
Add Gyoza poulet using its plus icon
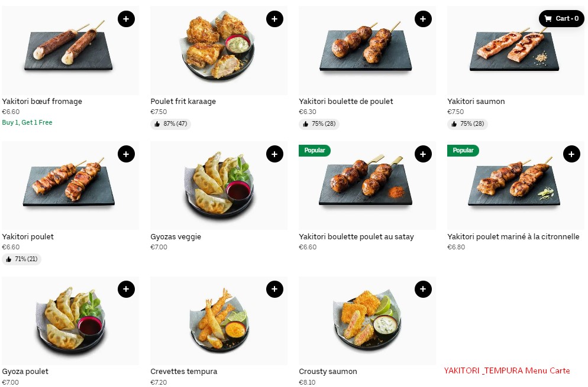click(x=126, y=290)
